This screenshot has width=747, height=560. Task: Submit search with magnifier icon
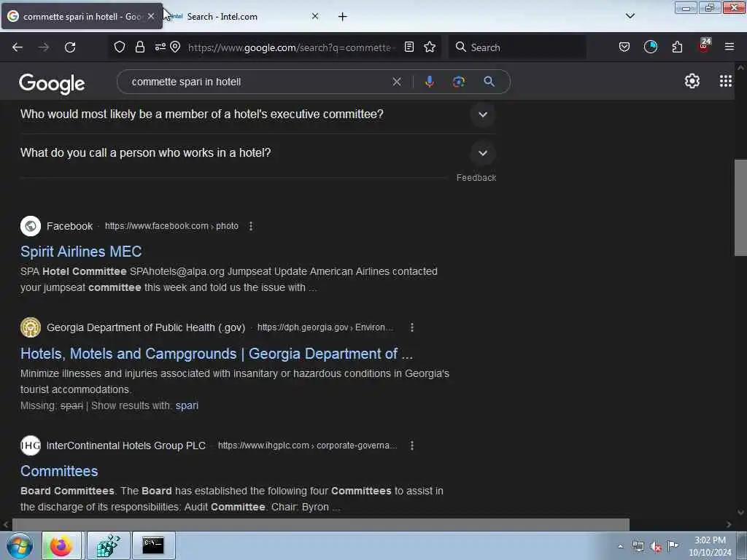(489, 82)
